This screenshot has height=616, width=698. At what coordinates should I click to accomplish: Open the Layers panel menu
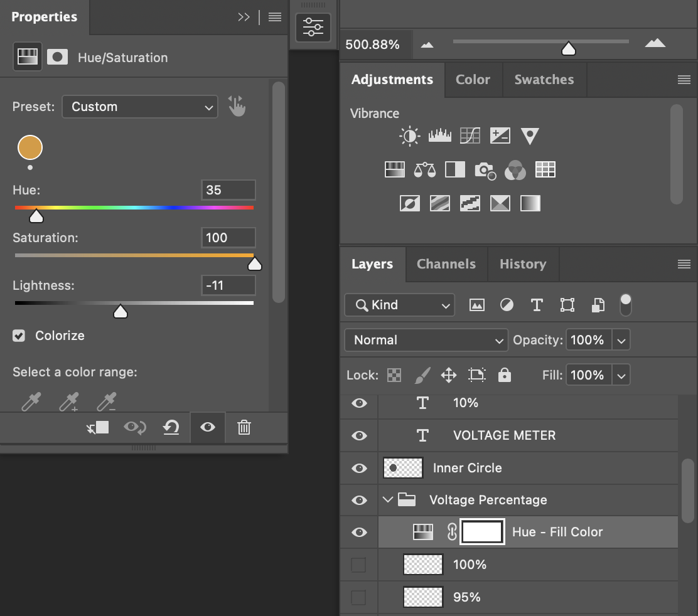coord(684,264)
